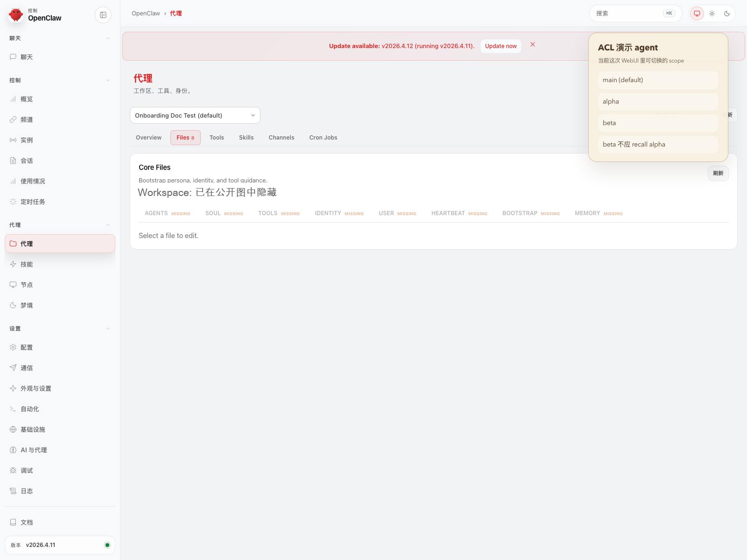Switch to the Skills tab
This screenshot has width=747, height=560.
246,138
